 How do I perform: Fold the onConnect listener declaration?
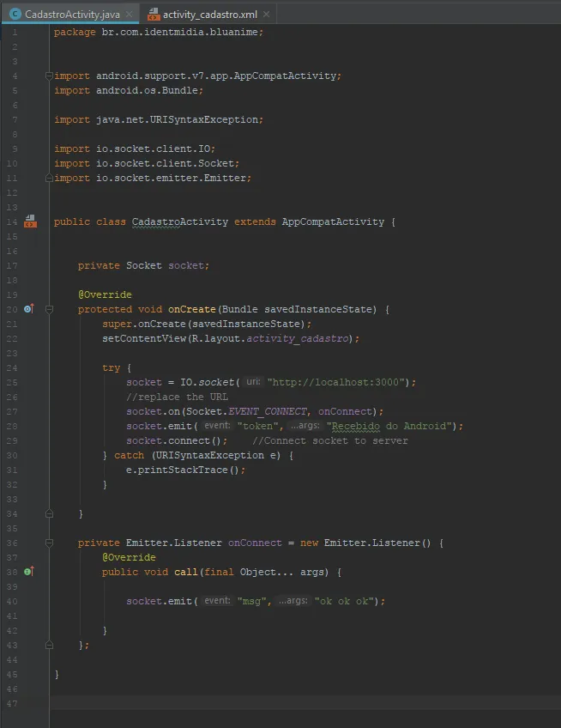tap(49, 543)
